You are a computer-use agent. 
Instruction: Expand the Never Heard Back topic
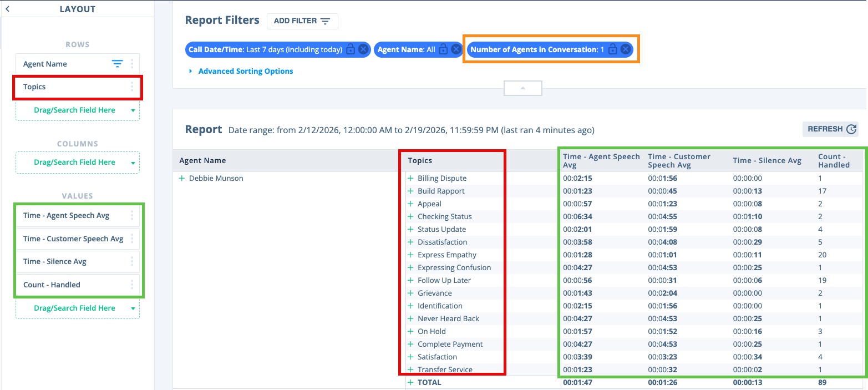pyautogui.click(x=411, y=319)
